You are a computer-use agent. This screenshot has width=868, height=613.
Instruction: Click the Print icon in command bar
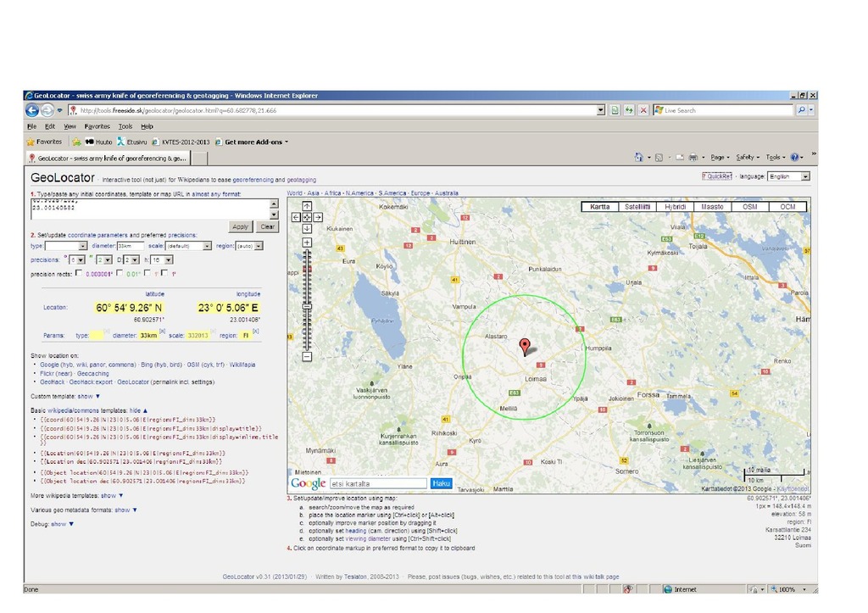point(693,157)
